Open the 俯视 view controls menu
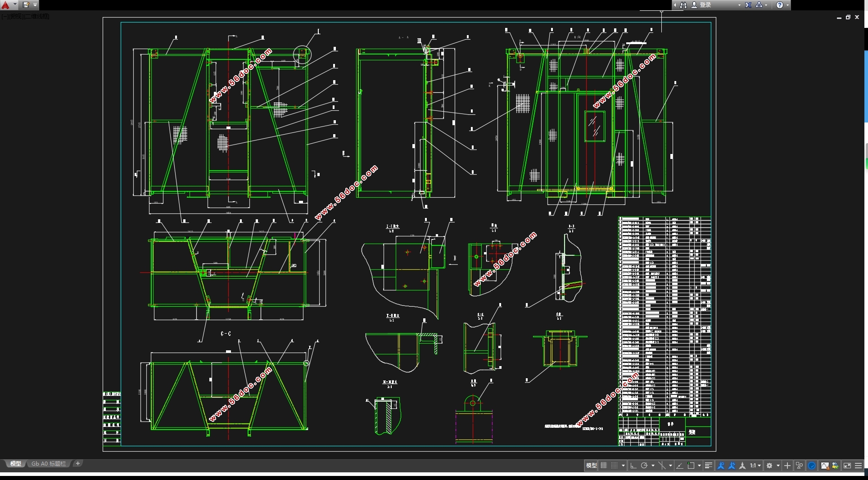The height and width of the screenshot is (480, 868). coord(16,16)
